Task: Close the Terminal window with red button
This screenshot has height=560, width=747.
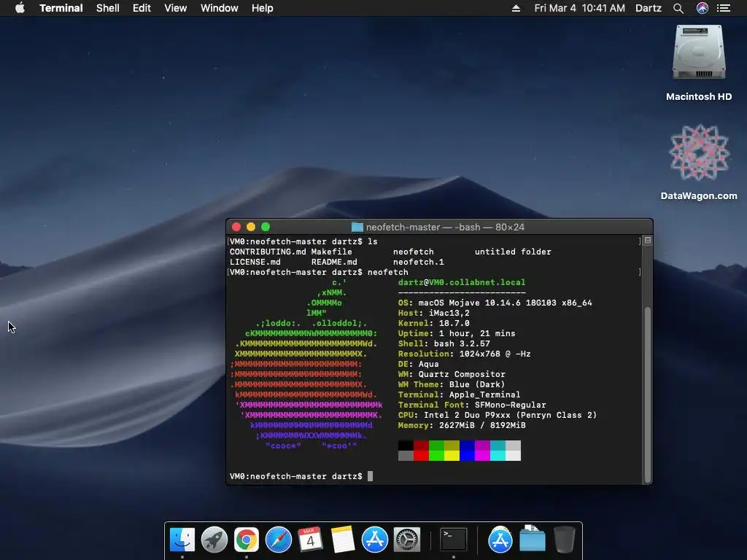Action: (236, 227)
